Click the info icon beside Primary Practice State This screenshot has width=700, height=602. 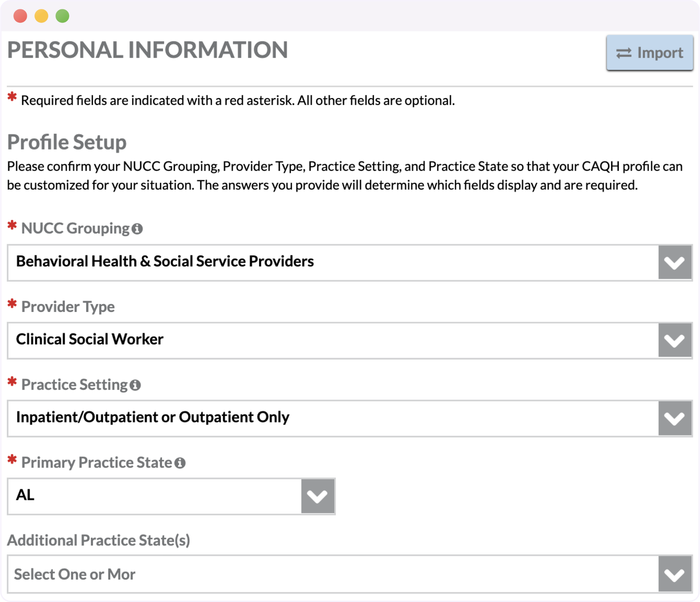click(x=180, y=463)
